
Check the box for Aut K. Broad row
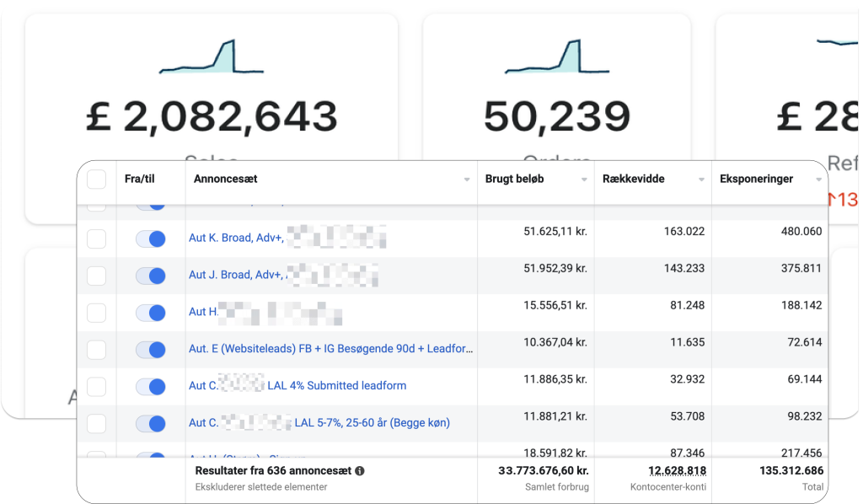pyautogui.click(x=97, y=239)
